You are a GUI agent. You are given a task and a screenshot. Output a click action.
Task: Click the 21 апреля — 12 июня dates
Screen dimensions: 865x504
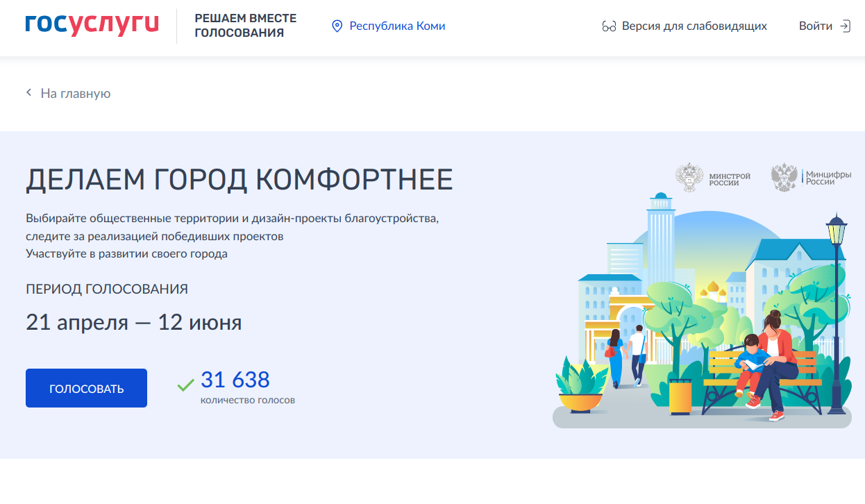[133, 322]
